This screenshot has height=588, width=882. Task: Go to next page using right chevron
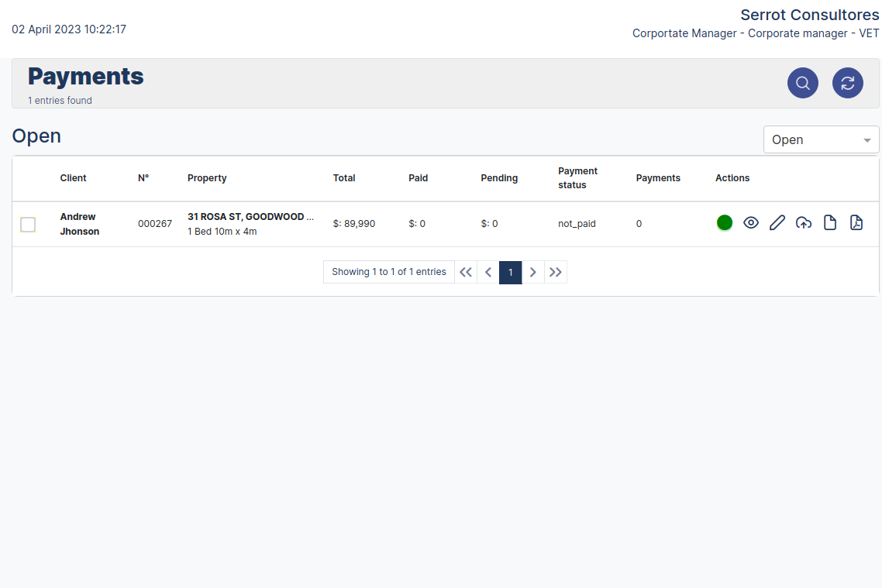click(533, 272)
